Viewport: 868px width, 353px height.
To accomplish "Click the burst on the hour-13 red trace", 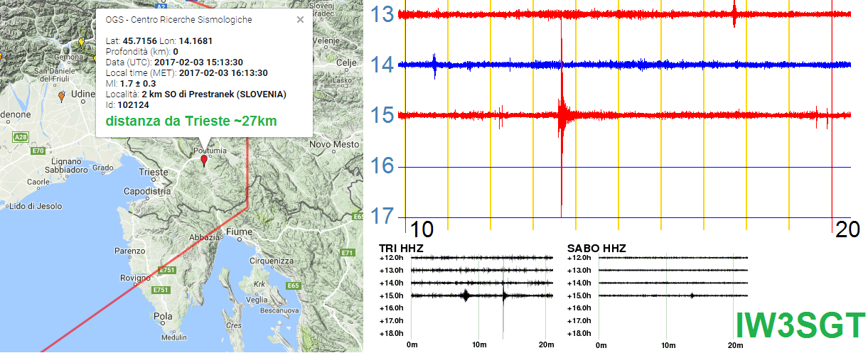I will tap(734, 13).
